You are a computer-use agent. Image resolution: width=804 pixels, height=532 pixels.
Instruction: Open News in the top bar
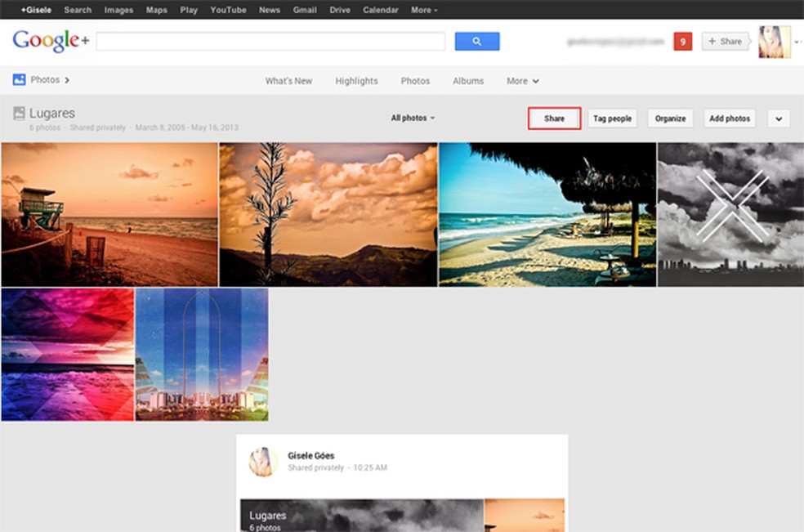(269, 10)
